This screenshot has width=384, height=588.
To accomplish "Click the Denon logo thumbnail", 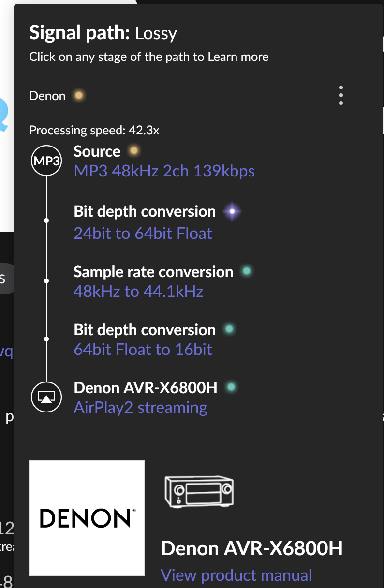I will (x=87, y=518).
